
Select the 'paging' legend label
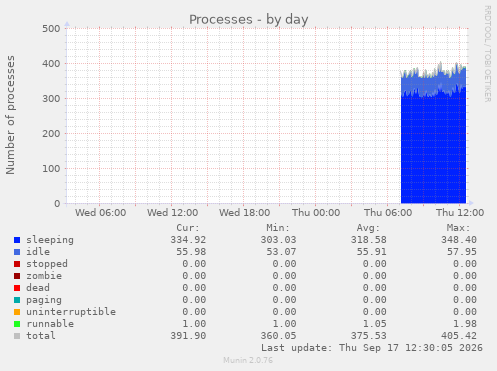44,300
